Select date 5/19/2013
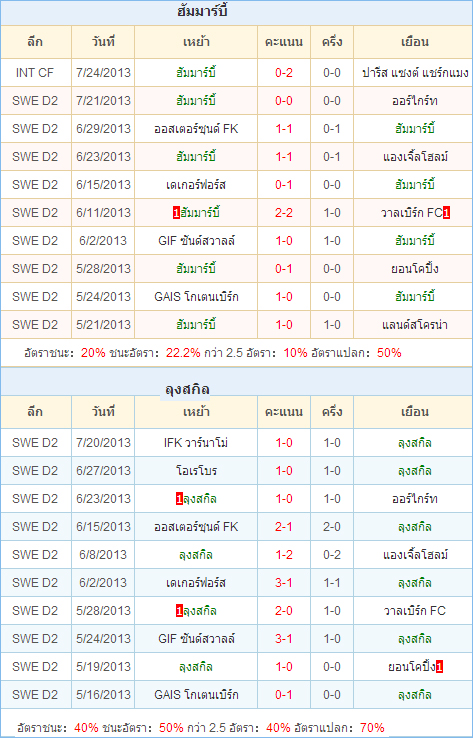The height and width of the screenshot is (738, 473). (104, 667)
